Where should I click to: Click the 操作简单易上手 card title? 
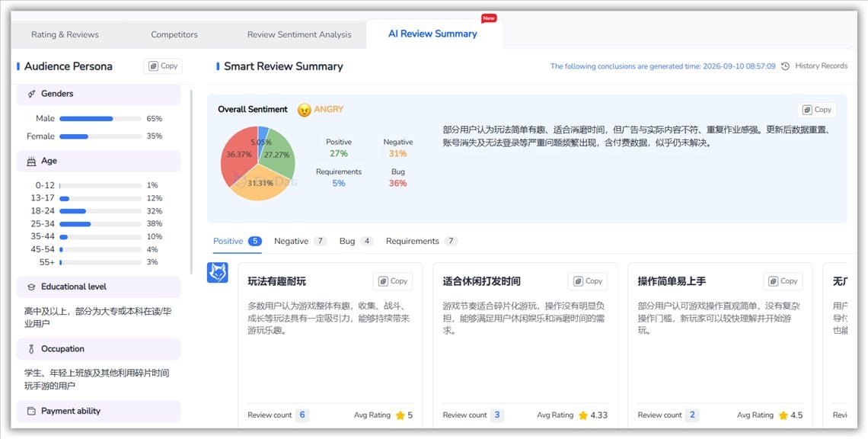coord(672,281)
